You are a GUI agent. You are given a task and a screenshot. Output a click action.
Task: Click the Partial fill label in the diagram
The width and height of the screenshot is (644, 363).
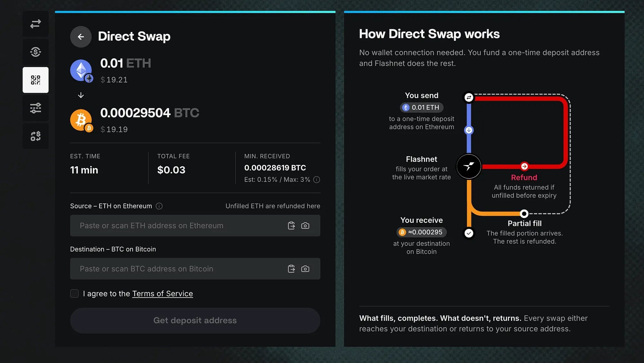[x=525, y=223]
